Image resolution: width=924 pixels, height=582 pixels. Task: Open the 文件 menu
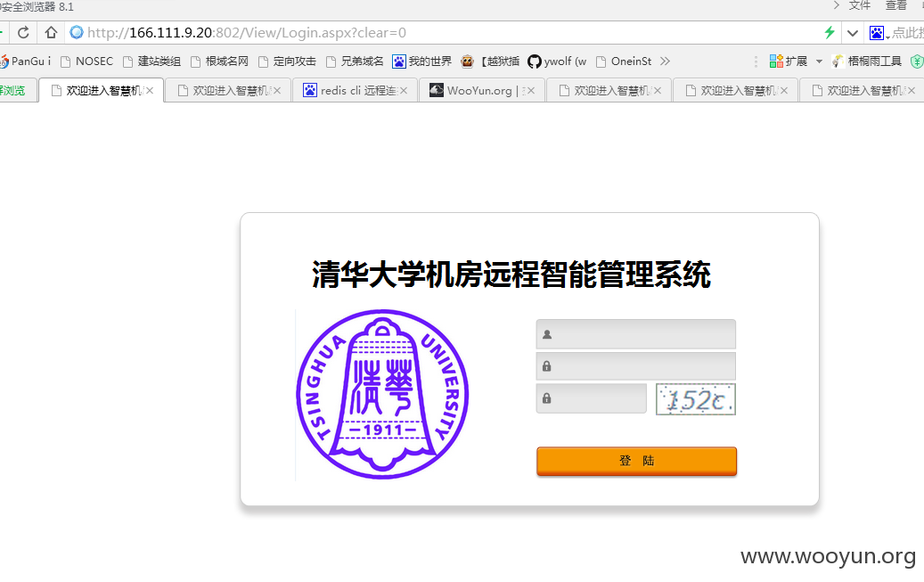coord(860,6)
